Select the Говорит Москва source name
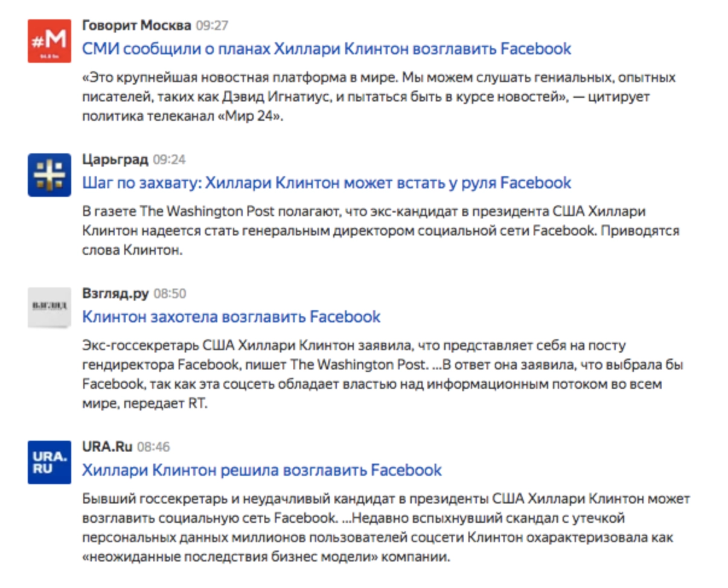Screen dimensions: 728x588 tap(136, 25)
